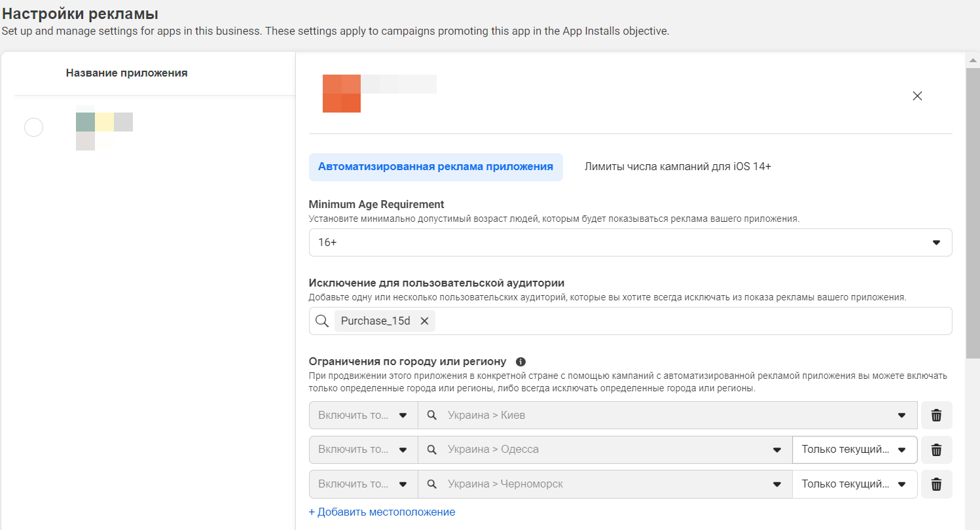Click the vertical scrollbar on the right

pos(973,209)
